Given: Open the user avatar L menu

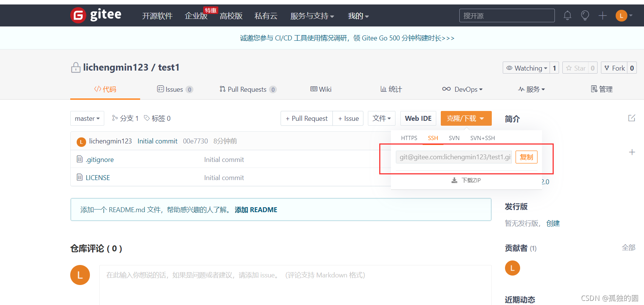Looking at the screenshot, I should 624,15.
